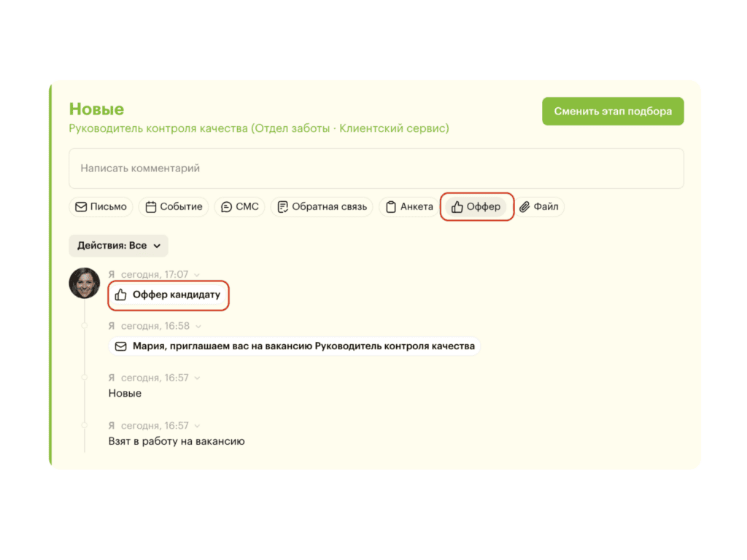The image size is (747, 560).
Task: Focus the Написать комментарий input field
Action: (376, 168)
